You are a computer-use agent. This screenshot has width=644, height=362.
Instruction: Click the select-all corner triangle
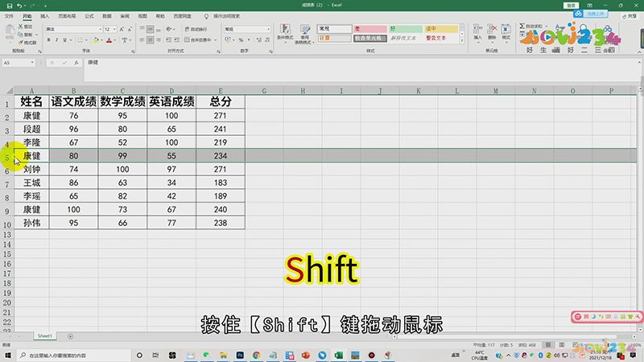tap(10, 90)
